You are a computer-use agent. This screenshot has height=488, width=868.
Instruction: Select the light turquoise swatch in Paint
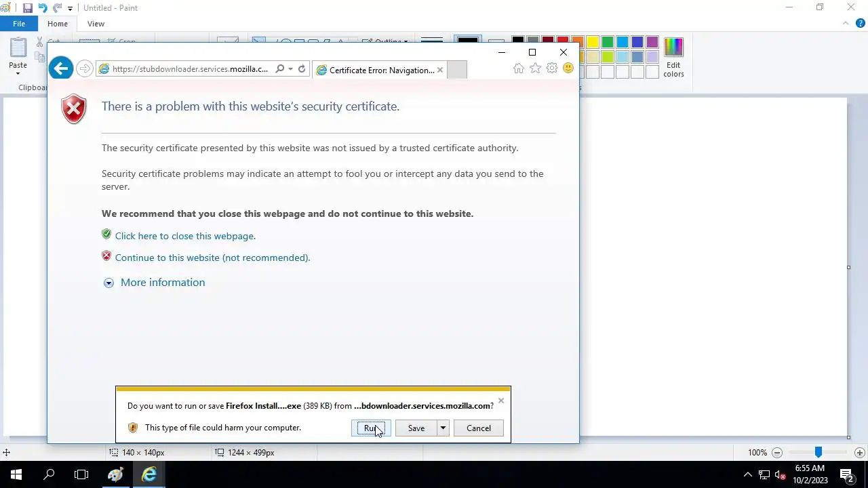point(623,57)
